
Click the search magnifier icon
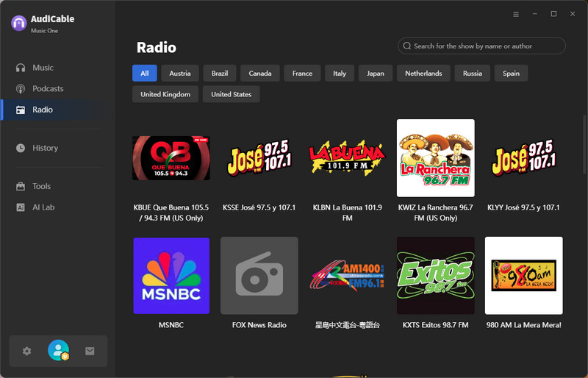[407, 46]
